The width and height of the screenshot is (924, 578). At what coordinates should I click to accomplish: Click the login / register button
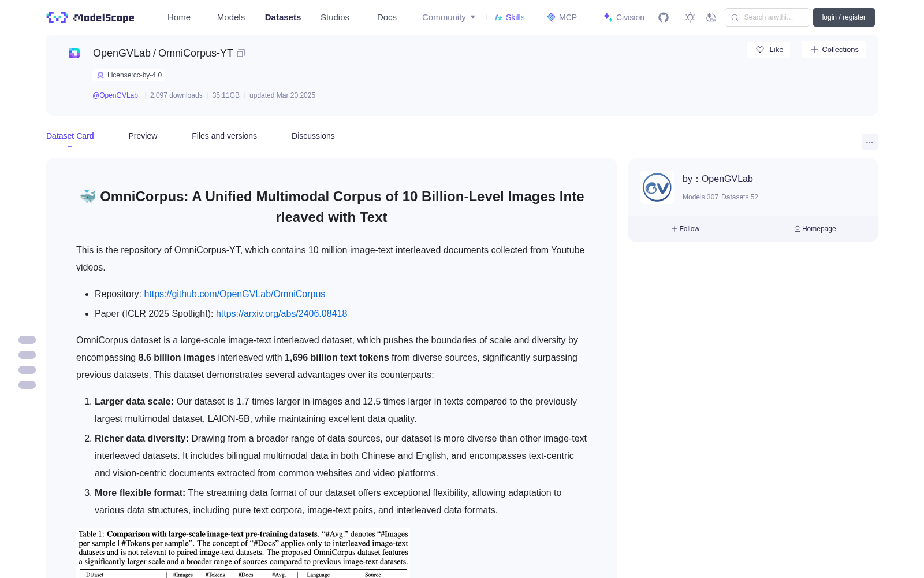click(x=844, y=17)
